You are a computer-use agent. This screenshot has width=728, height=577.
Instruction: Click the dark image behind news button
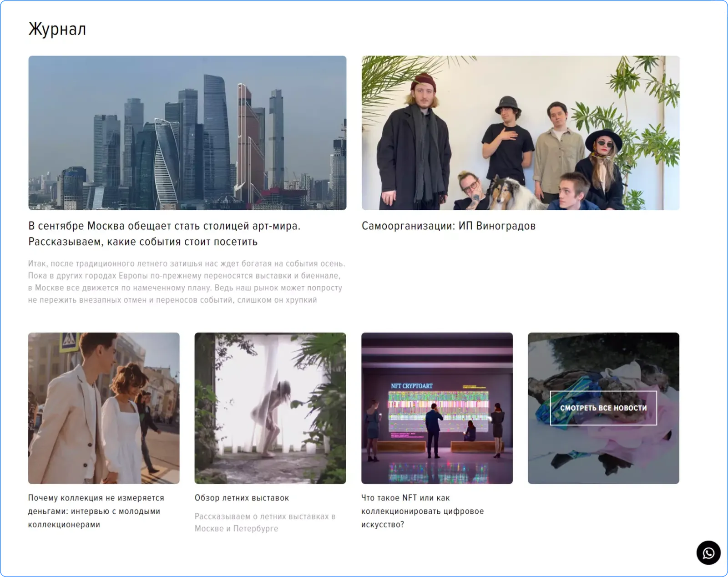click(x=603, y=450)
